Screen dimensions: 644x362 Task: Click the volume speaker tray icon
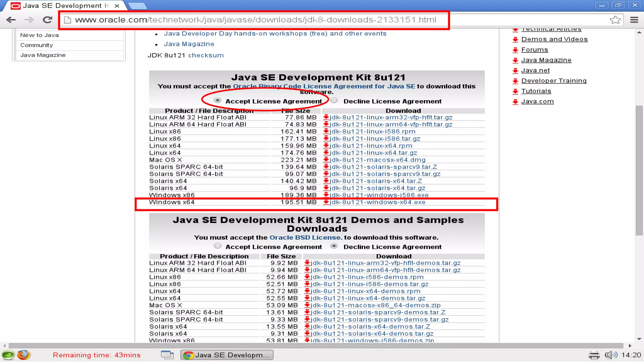coord(611,355)
